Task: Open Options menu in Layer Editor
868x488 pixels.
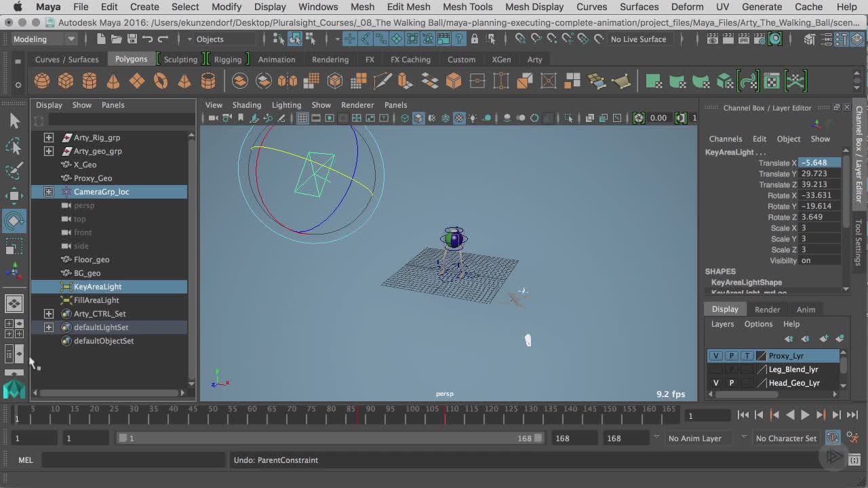Action: (x=758, y=324)
